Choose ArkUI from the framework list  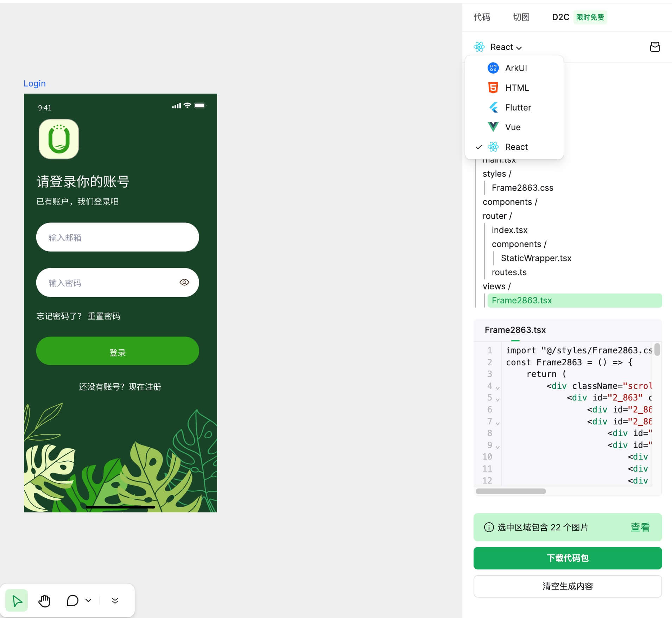click(515, 68)
